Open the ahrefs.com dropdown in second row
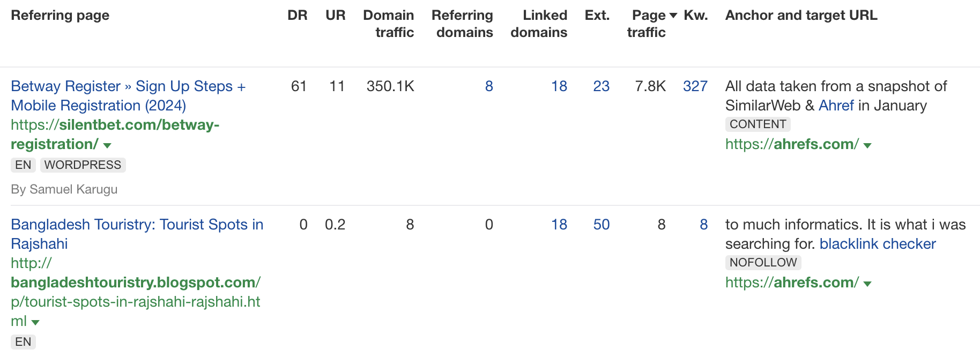This screenshot has height=356, width=980. (868, 283)
